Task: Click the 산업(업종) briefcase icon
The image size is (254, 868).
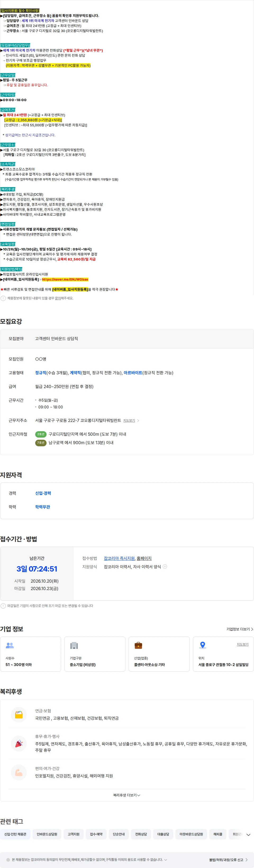Action: (138, 646)
